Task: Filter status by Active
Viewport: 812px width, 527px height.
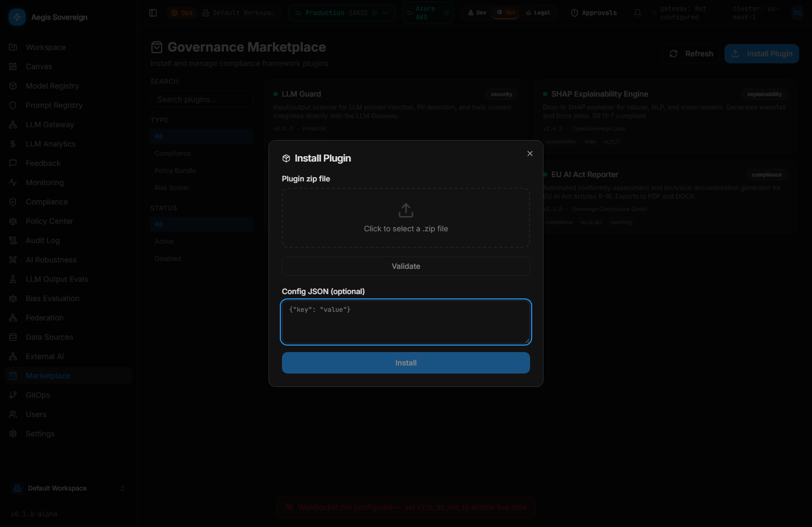Action: coord(202,241)
